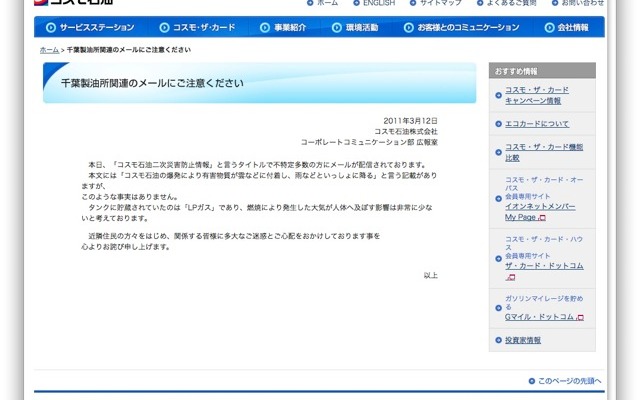Click bullet icon beside 投資家情報
The height and width of the screenshot is (400, 640).
[498, 340]
